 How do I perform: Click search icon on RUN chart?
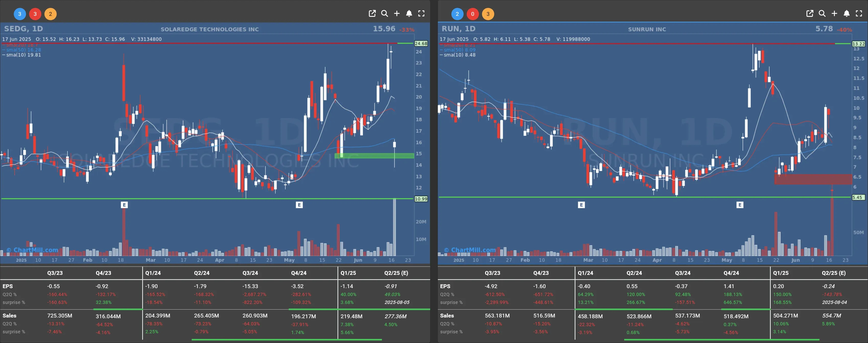coord(822,14)
